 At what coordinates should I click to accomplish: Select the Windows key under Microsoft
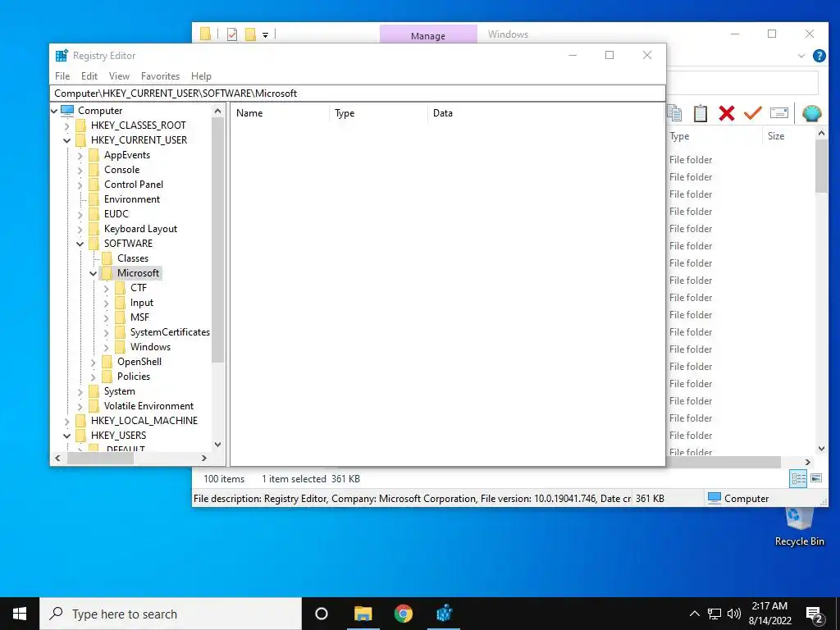(x=150, y=347)
